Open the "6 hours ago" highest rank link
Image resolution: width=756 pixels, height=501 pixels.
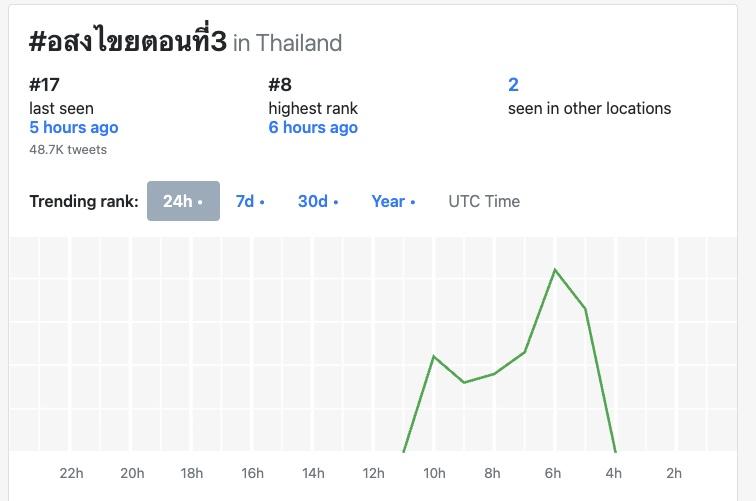(313, 127)
